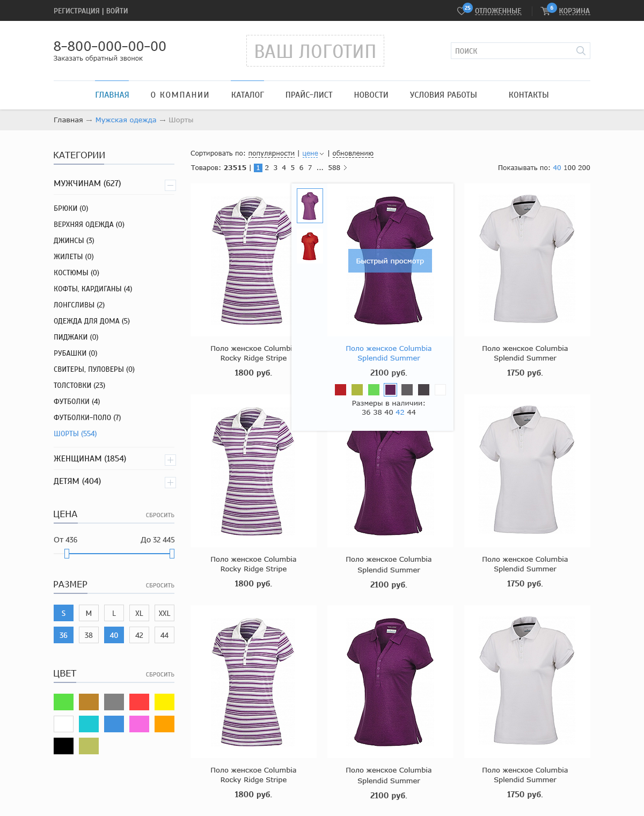The height and width of the screenshot is (816, 644).
Task: Open the О КОМПАНИИ menu item
Action: (x=180, y=95)
